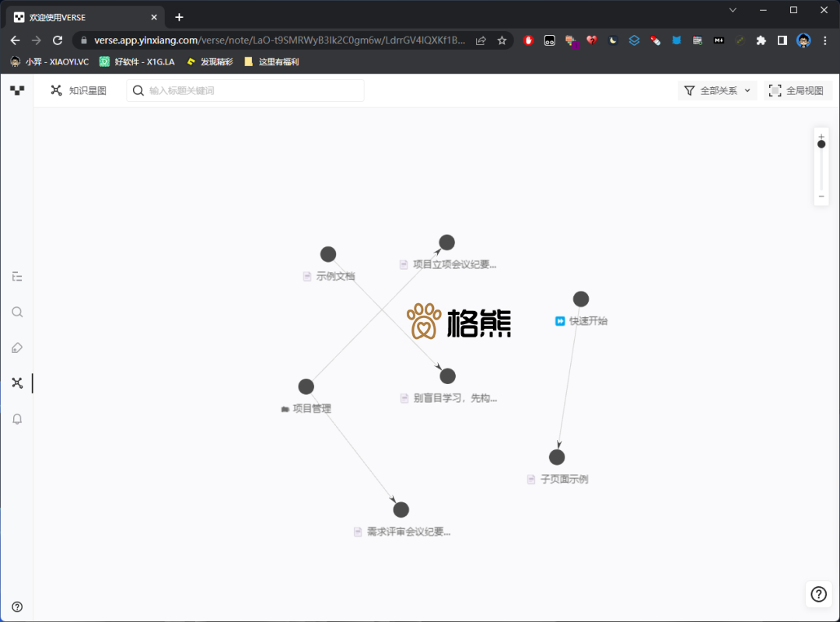Click the help icon at sidebar bottom
840x622 pixels.
(17, 606)
